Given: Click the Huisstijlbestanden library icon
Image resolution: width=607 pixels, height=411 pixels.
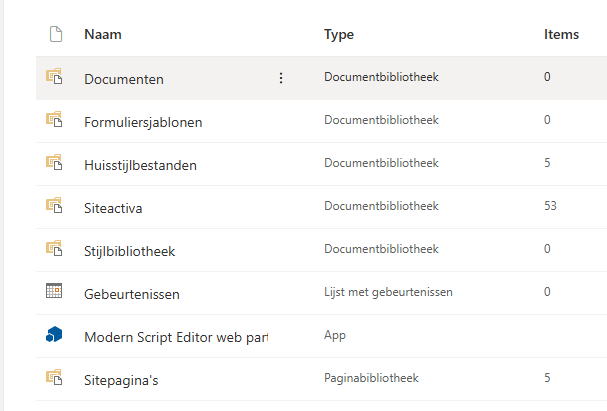Looking at the screenshot, I should [x=54, y=163].
